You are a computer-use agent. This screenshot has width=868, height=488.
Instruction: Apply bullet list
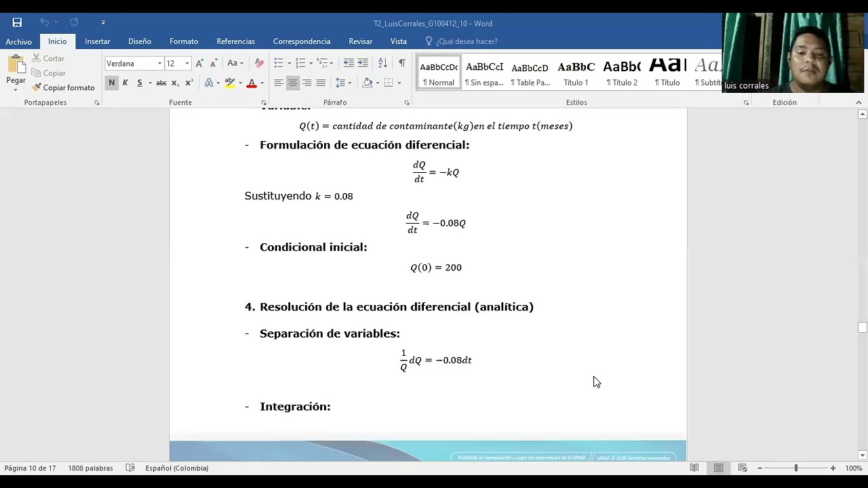pos(279,63)
